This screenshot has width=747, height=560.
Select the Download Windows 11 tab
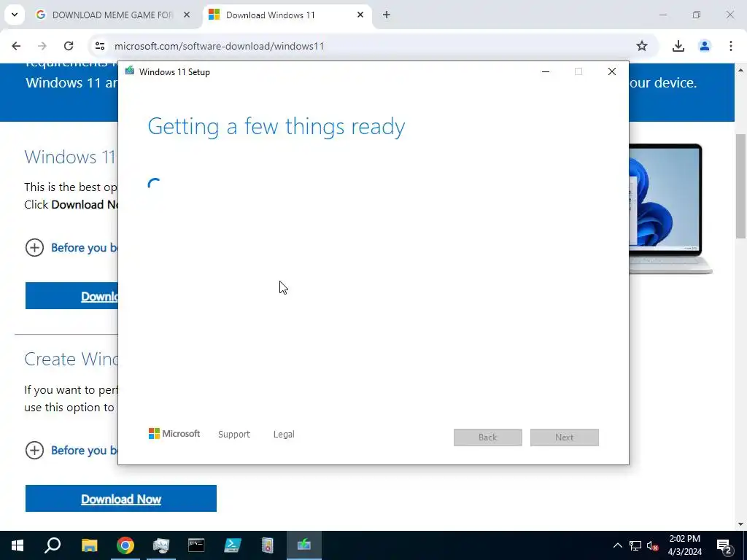287,15
